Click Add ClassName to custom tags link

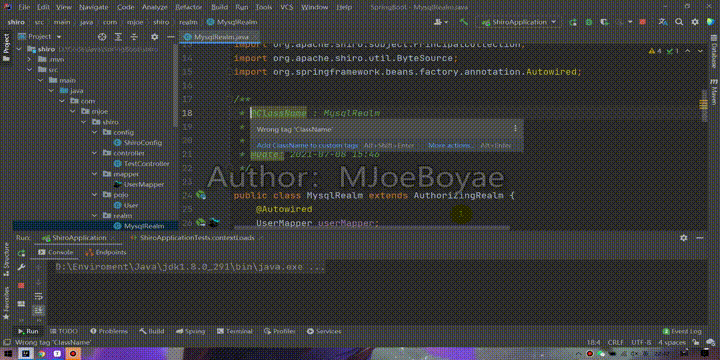[307, 146]
